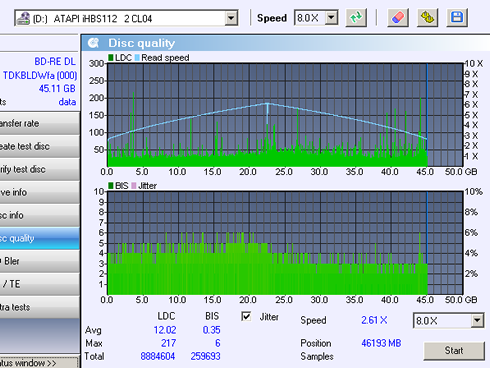Click the yellow disc copy icon
The height and width of the screenshot is (368, 490).
(x=428, y=17)
